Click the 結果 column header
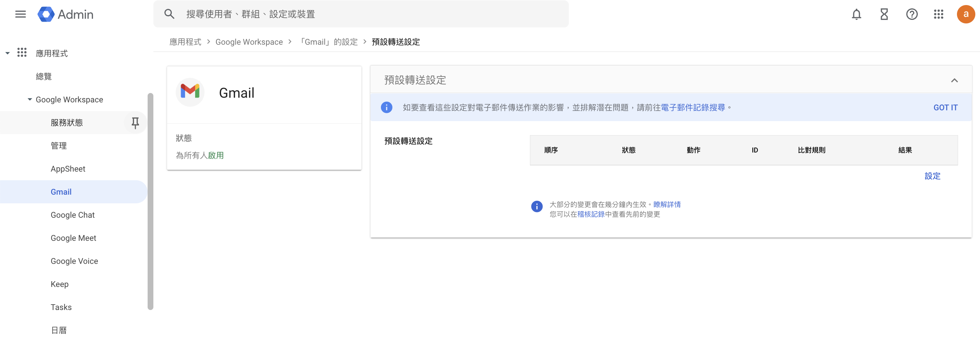Screen dimensions: 980x341 pyautogui.click(x=905, y=150)
